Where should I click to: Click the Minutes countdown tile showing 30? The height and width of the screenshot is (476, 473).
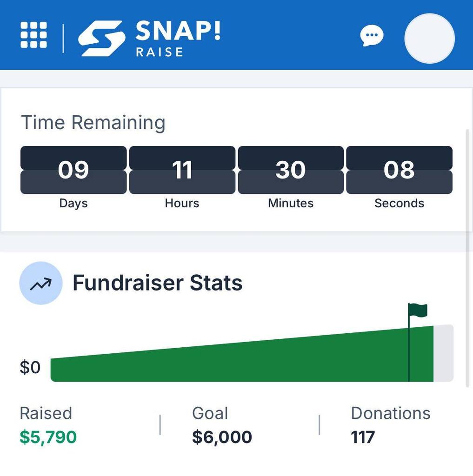click(x=291, y=170)
